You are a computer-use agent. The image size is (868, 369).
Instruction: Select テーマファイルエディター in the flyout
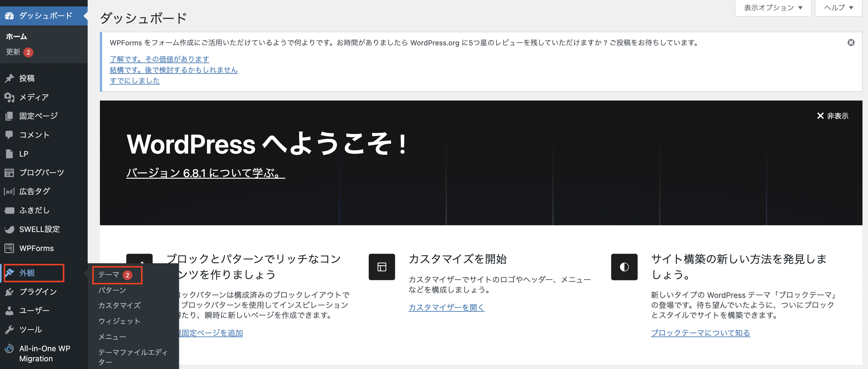133,357
